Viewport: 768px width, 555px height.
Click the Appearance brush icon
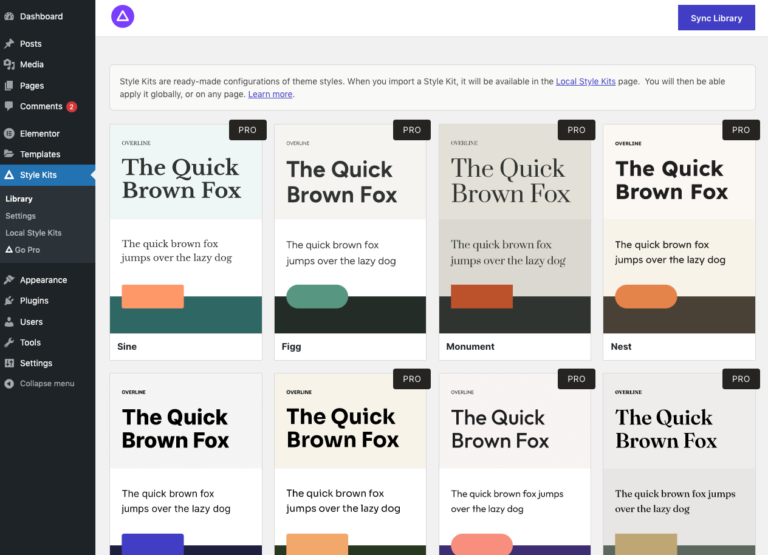pyautogui.click(x=9, y=280)
